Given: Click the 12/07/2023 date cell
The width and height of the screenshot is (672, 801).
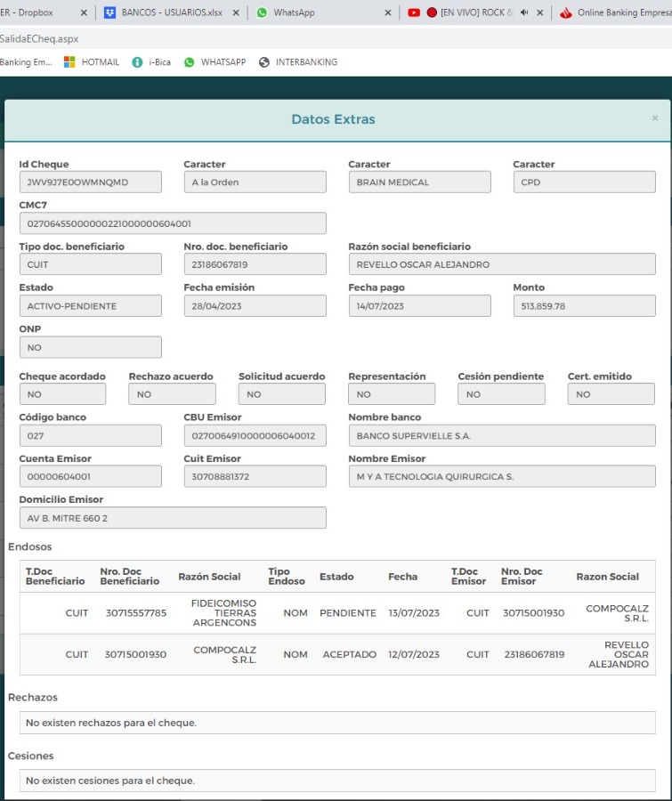Looking at the screenshot, I should [x=413, y=654].
